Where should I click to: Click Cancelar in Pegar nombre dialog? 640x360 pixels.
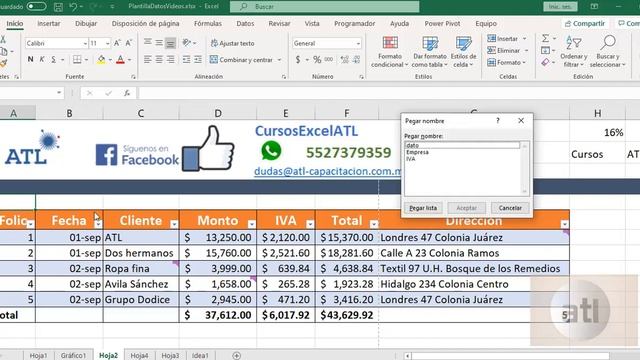(510, 208)
